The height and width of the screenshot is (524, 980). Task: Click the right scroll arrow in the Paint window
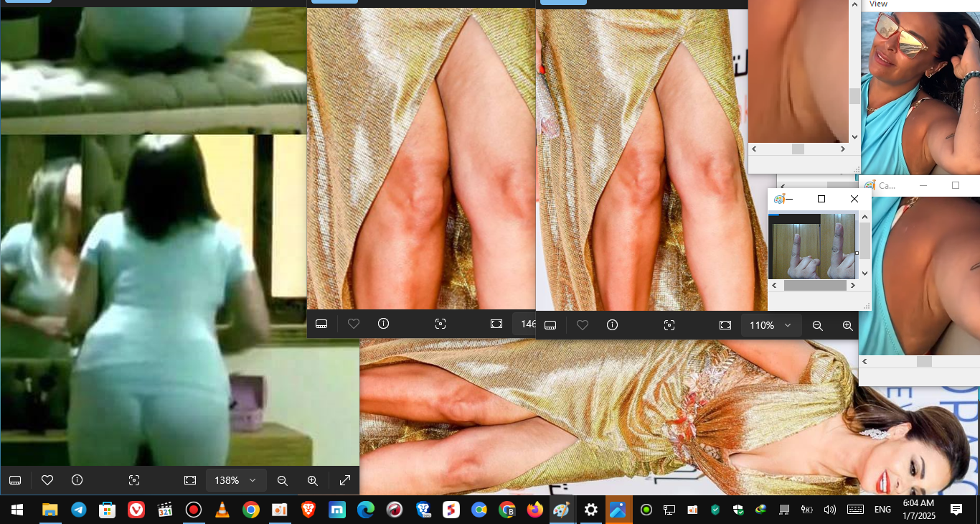[853, 285]
